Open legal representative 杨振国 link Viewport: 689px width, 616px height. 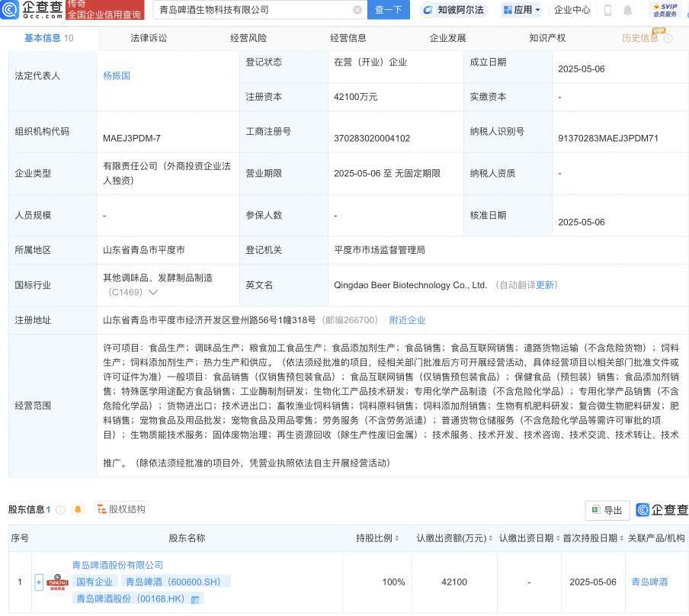[x=117, y=75]
